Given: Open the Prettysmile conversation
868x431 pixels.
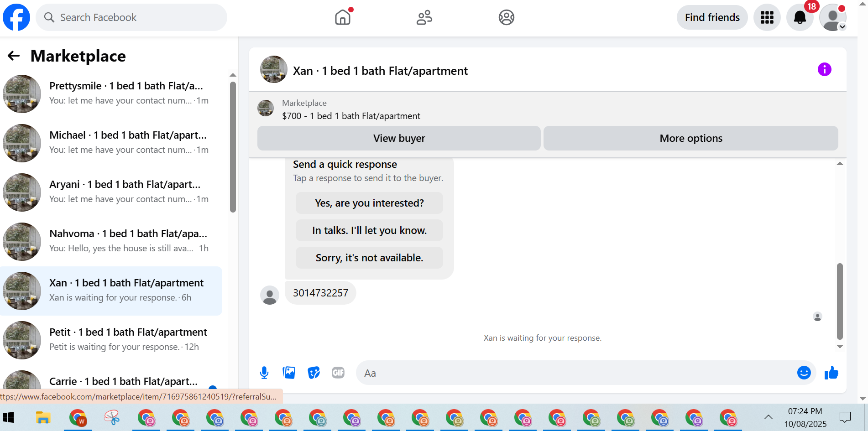Looking at the screenshot, I should point(111,93).
